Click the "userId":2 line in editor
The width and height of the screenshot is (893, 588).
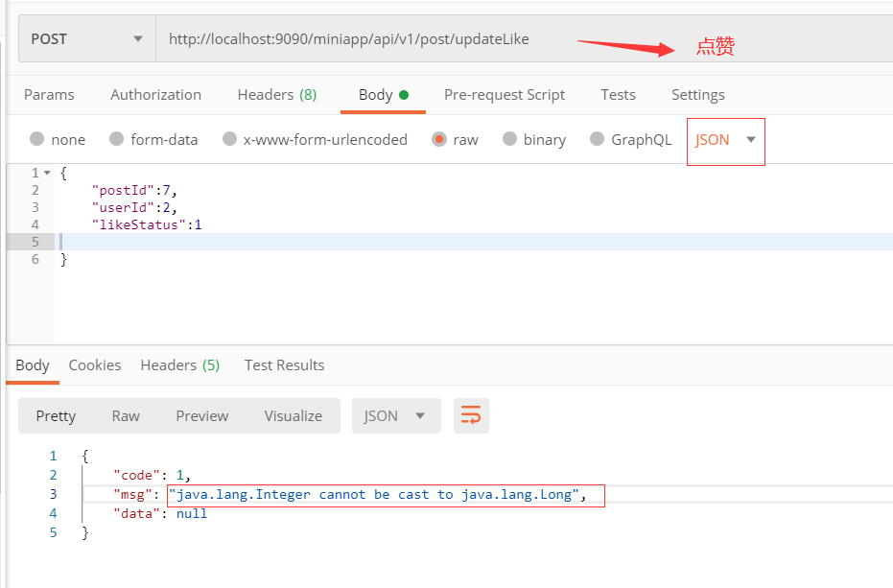coord(134,207)
